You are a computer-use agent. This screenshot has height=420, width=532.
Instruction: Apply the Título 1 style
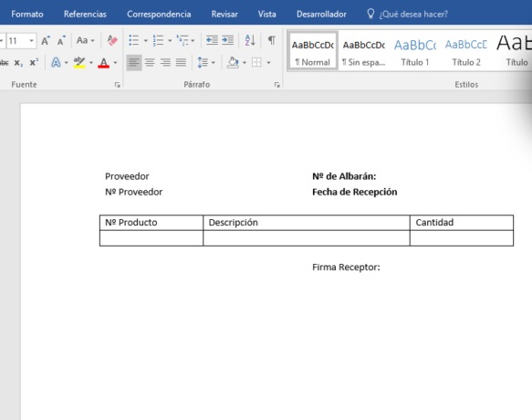pyautogui.click(x=415, y=51)
